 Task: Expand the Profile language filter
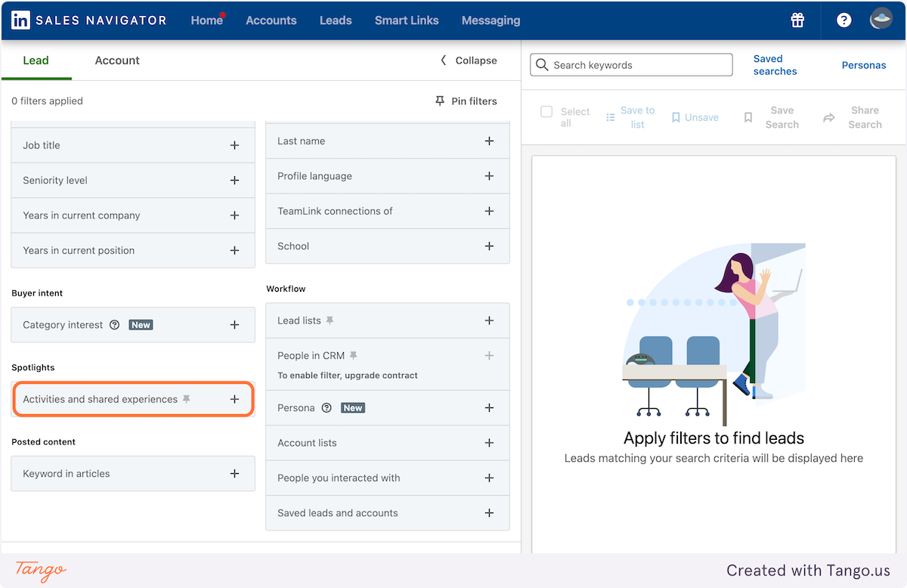tap(489, 176)
